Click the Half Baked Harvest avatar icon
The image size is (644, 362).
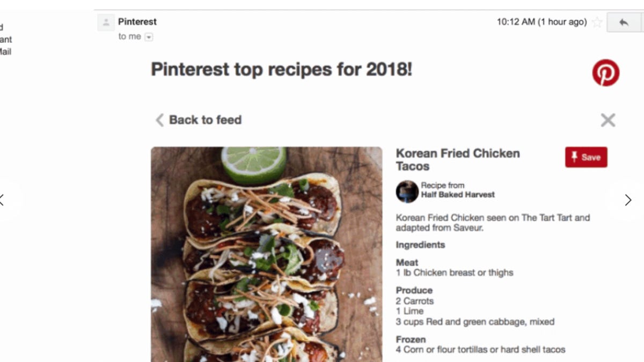[x=406, y=192]
